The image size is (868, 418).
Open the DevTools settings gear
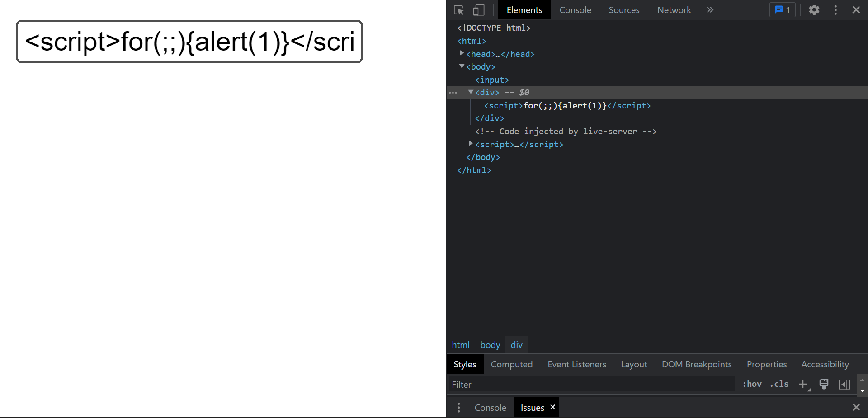click(x=814, y=10)
